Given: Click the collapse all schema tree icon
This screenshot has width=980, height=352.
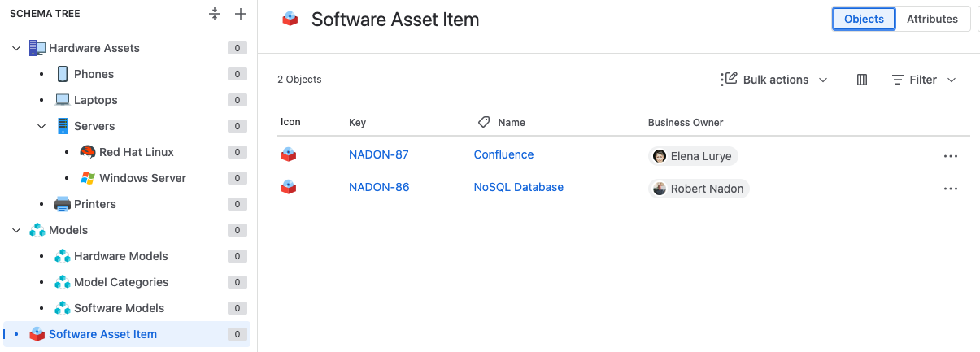Looking at the screenshot, I should click(x=215, y=14).
